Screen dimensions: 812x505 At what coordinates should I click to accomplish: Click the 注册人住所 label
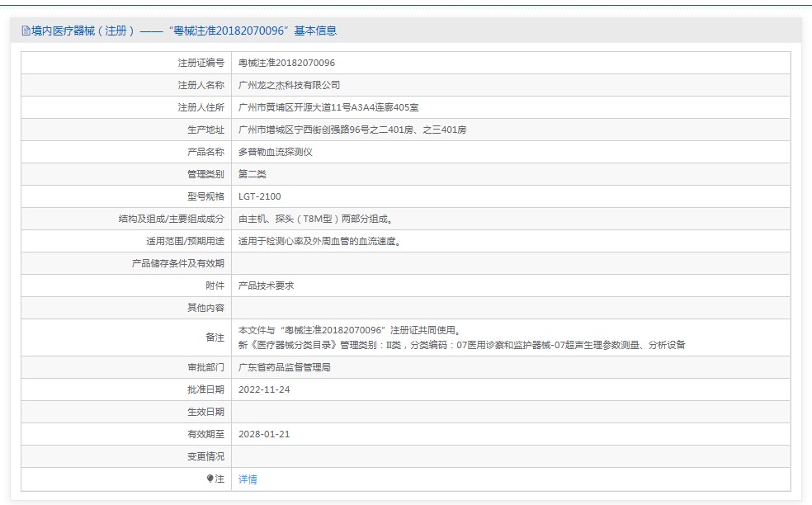(201, 107)
